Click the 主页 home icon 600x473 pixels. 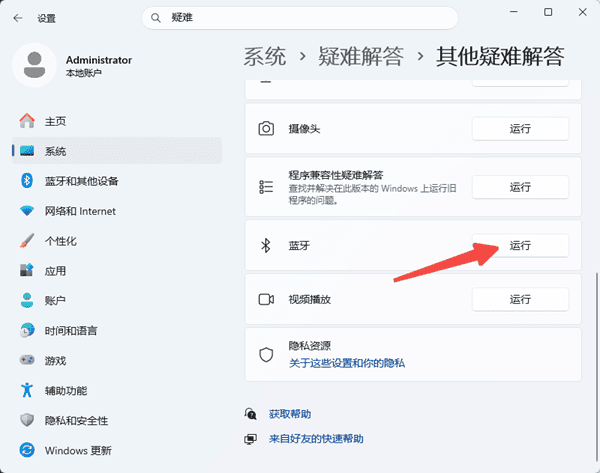click(27, 121)
